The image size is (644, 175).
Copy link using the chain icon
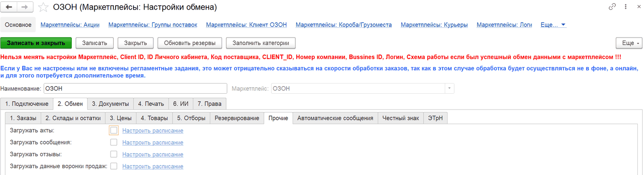612,7
